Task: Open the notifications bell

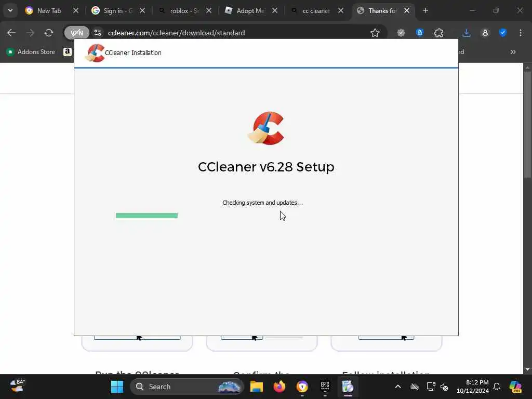Action: (x=497, y=387)
